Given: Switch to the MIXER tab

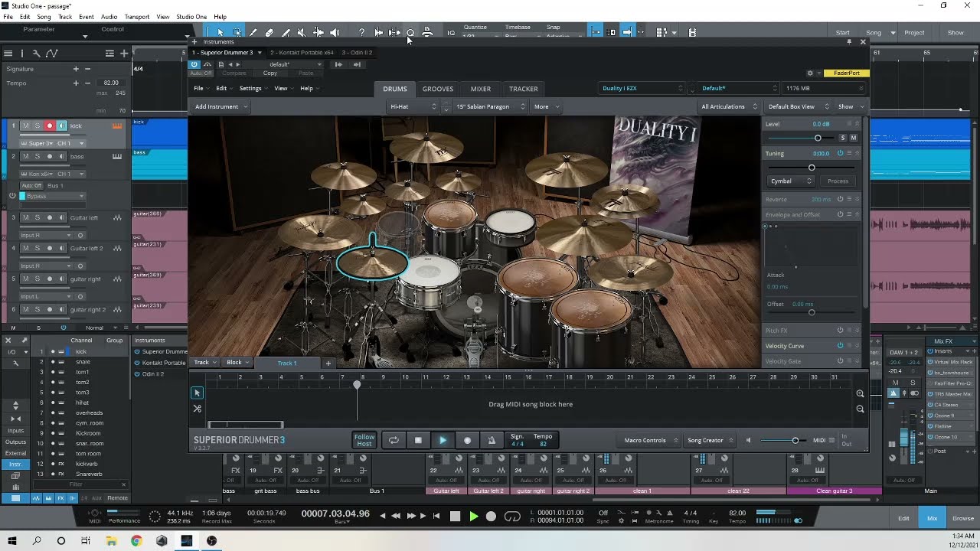Looking at the screenshot, I should pyautogui.click(x=481, y=89).
